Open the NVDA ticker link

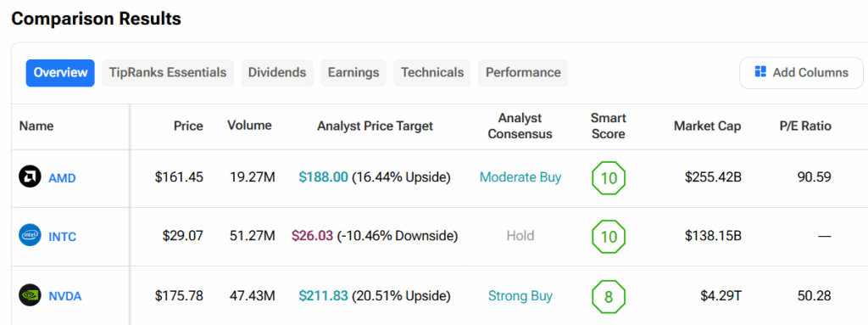pyautogui.click(x=65, y=296)
